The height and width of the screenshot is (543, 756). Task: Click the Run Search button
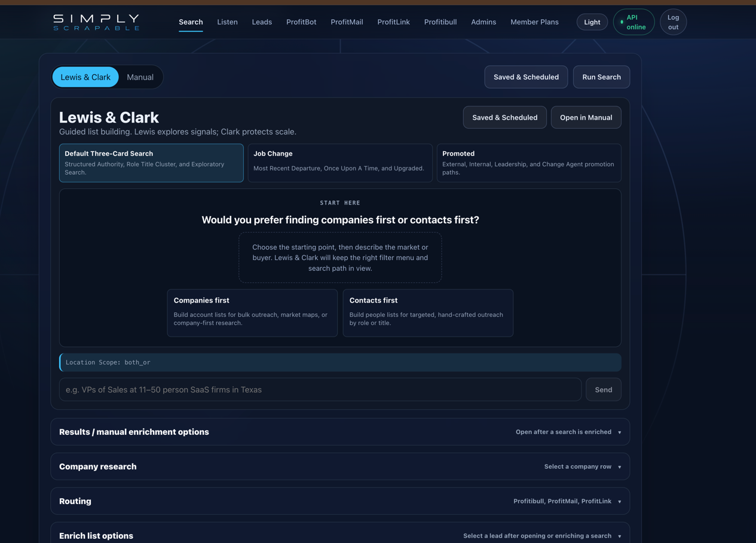601,77
